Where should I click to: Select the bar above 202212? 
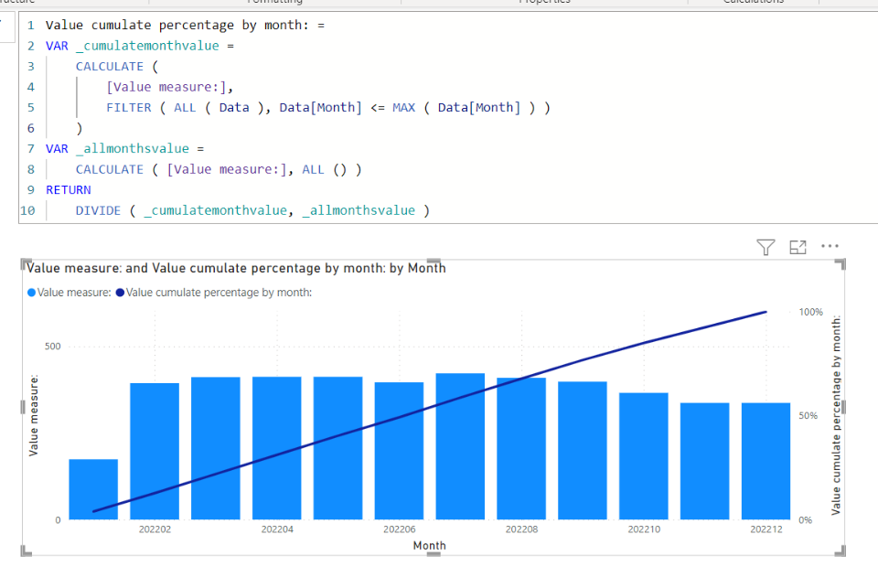(766, 462)
